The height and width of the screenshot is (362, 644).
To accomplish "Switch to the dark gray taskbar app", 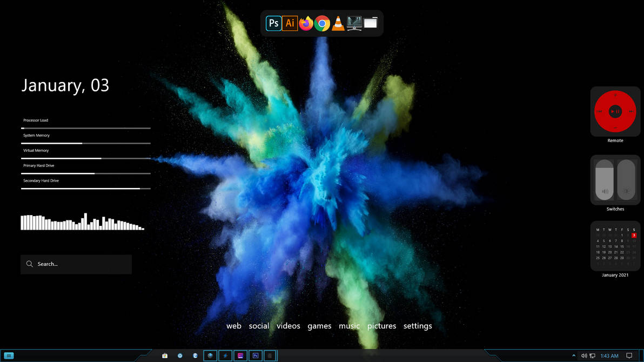I will (x=270, y=356).
